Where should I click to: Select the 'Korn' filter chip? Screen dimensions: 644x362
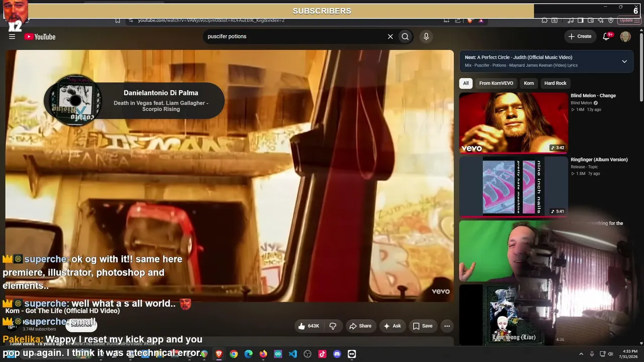529,83
